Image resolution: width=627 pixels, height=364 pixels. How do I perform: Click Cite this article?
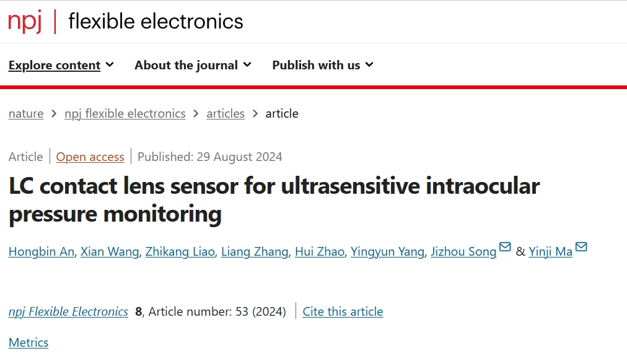point(343,312)
